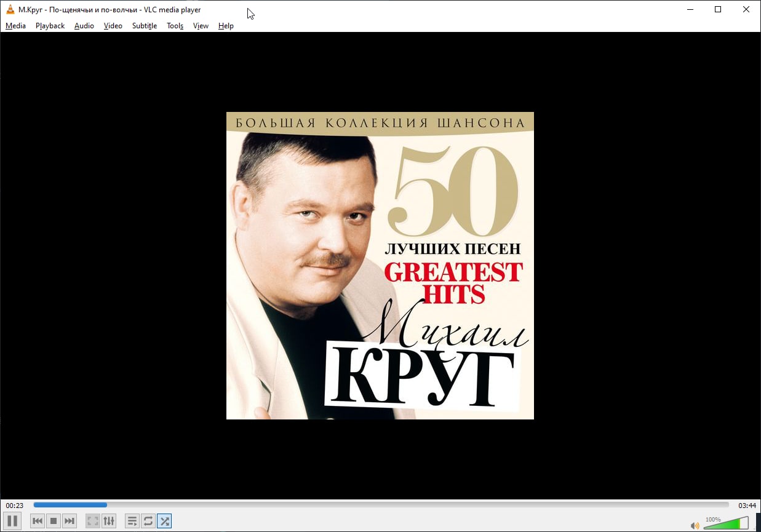Skip to next media in playlist
This screenshot has width=761, height=532.
click(70, 521)
